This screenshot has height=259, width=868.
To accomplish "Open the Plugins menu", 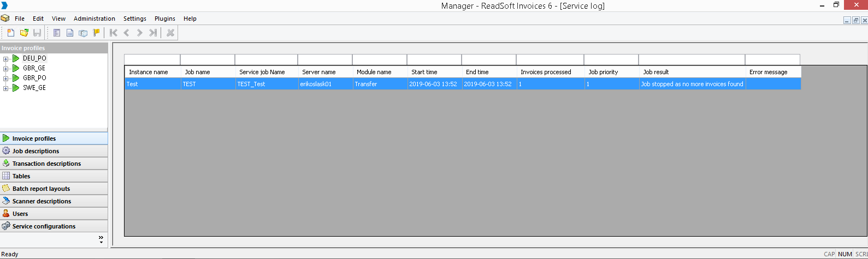I will [x=165, y=19].
